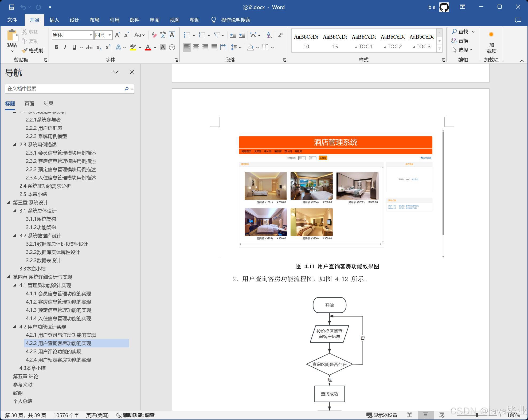This screenshot has width=528, height=420.
Task: Collapse the ribbon
Action: click(522, 61)
